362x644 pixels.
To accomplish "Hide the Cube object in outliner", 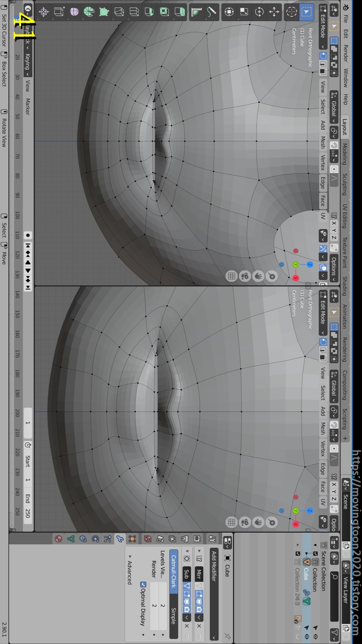I will [307, 637].
